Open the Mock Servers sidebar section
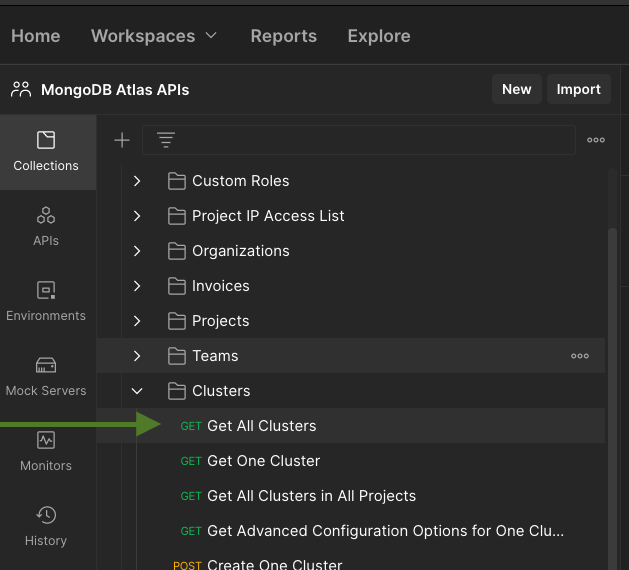 [46, 377]
